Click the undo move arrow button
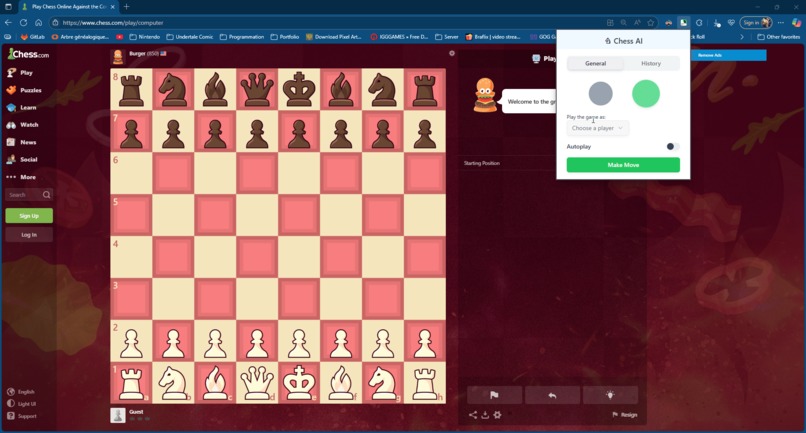 click(553, 395)
